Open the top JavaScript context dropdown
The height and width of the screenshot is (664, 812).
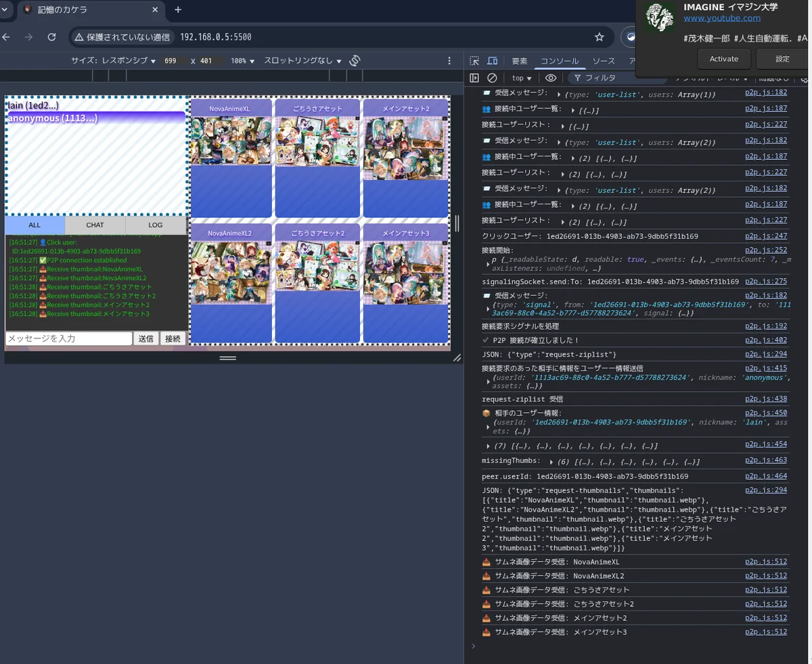coord(522,79)
